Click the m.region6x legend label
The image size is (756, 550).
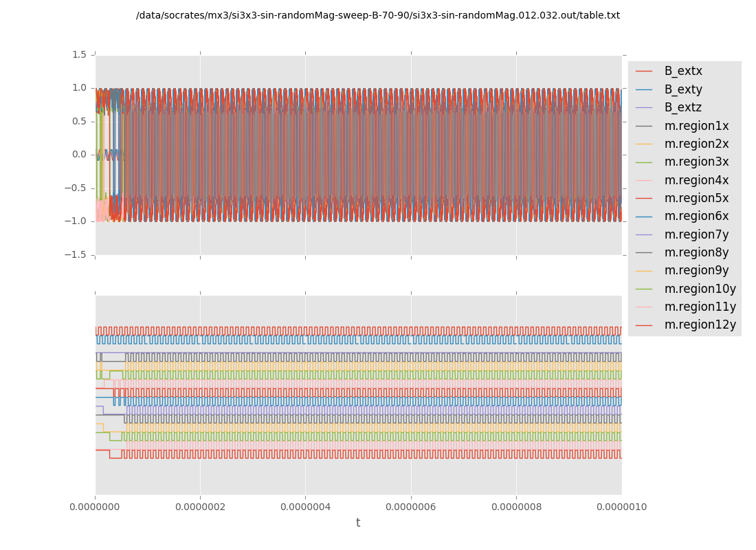click(x=696, y=217)
